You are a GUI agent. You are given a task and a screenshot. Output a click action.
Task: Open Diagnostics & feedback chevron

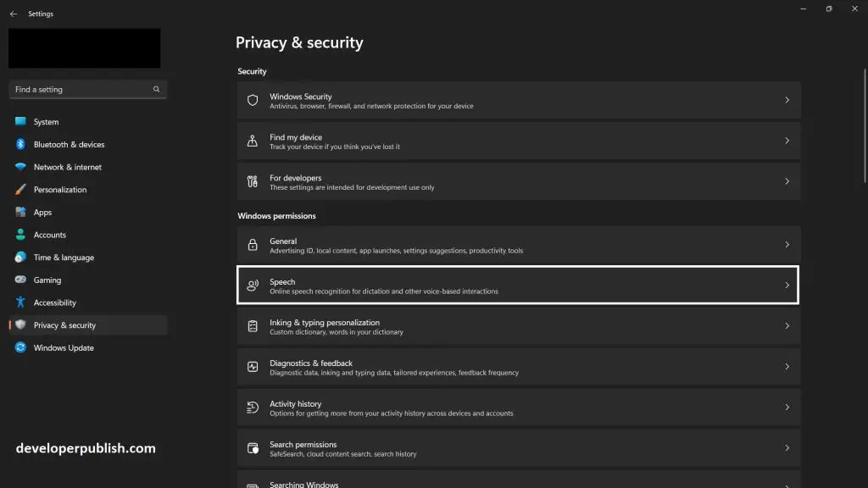click(x=787, y=366)
